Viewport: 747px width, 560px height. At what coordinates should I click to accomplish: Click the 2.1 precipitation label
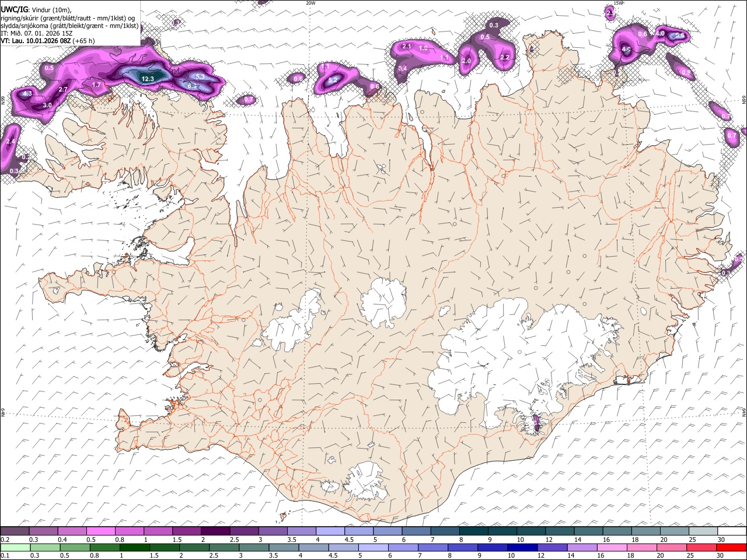(407, 46)
